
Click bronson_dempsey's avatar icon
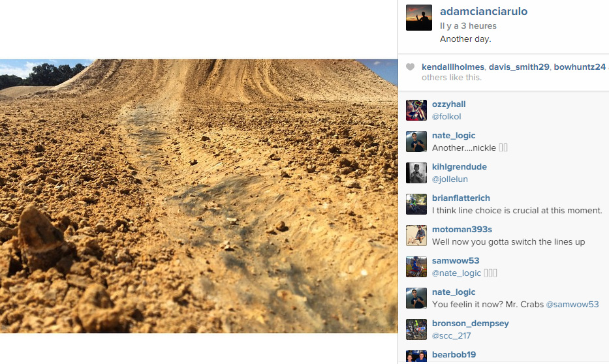pos(416,329)
